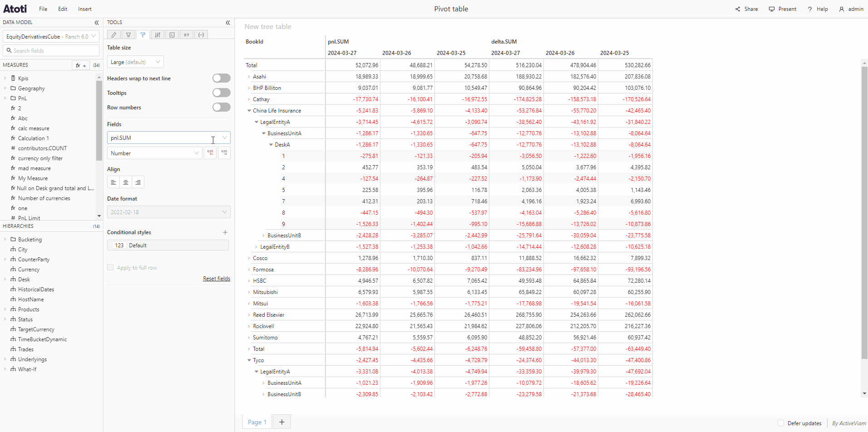Open the pencil edit tab in Tools
The width and height of the screenshot is (868, 432).
coord(114,34)
